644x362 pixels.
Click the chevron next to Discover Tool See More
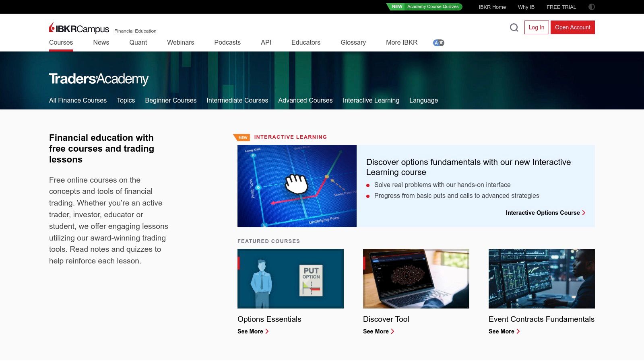[392, 331]
